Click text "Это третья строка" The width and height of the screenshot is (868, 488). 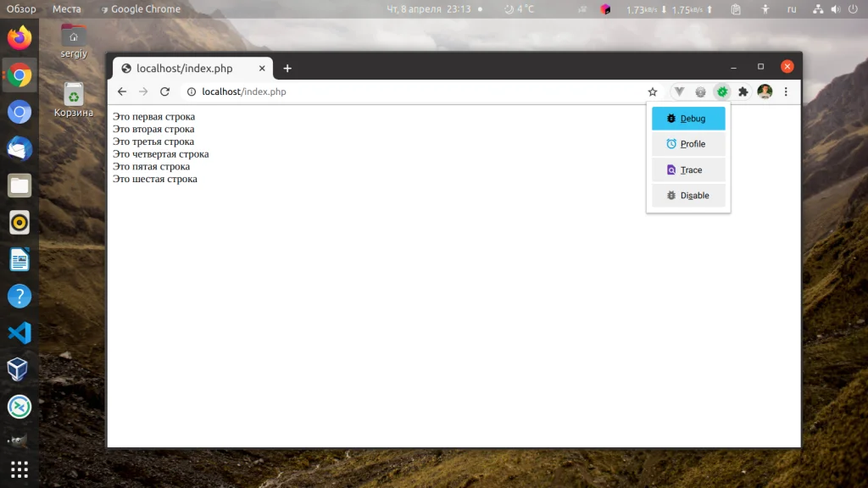click(x=153, y=141)
